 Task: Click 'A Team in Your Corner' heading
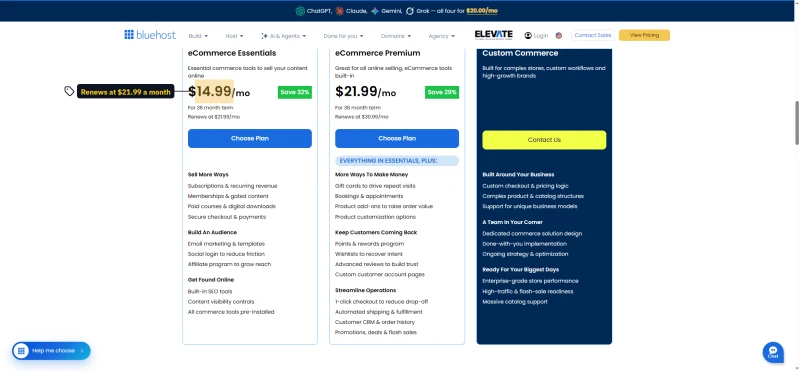(512, 222)
